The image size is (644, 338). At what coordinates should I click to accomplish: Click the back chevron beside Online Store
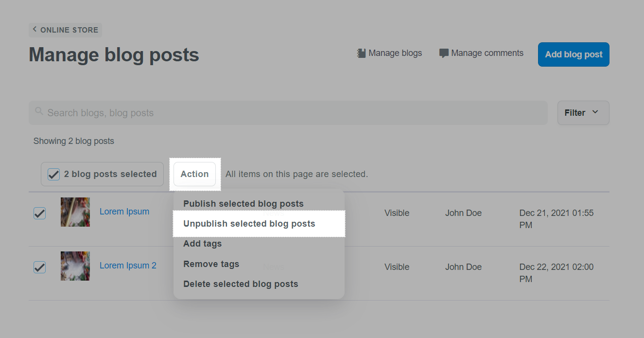[x=35, y=30]
